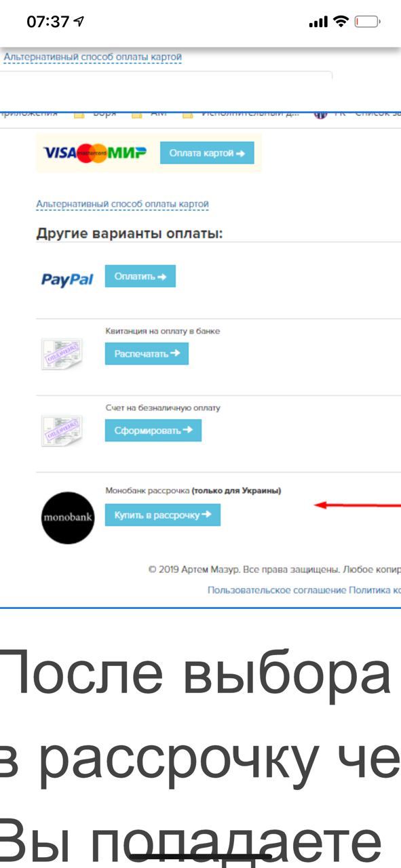Click the PayPal logo

coord(67,279)
